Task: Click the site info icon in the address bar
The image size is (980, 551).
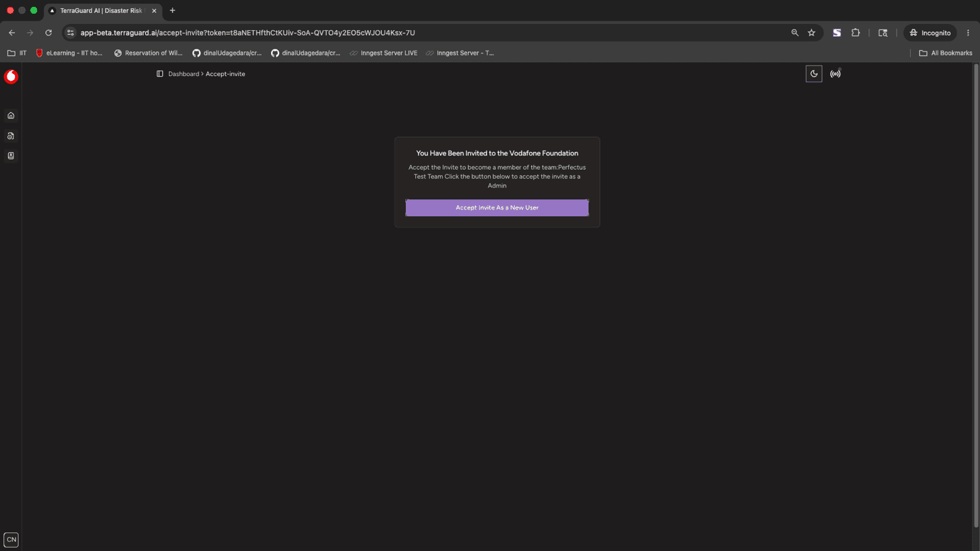Action: coord(70,33)
